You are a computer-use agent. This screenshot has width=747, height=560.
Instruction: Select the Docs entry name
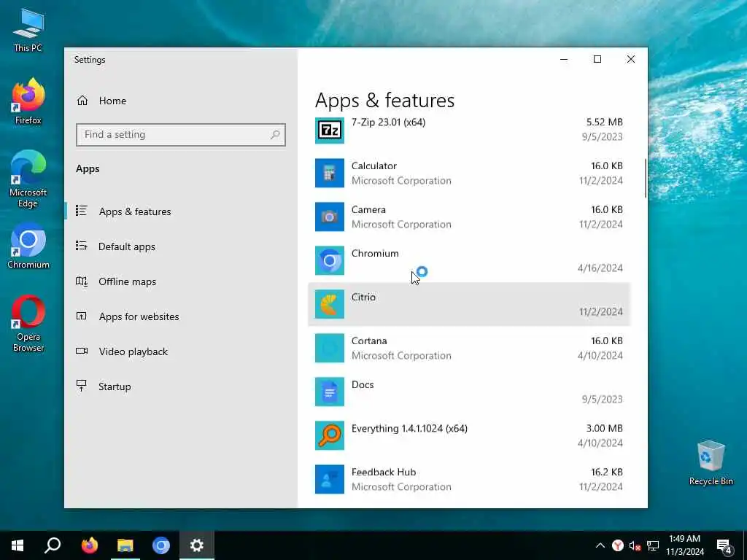(362, 385)
